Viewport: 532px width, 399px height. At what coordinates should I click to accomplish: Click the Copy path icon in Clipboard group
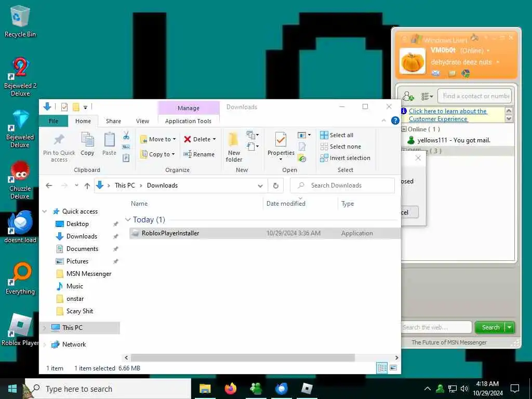tap(126, 147)
